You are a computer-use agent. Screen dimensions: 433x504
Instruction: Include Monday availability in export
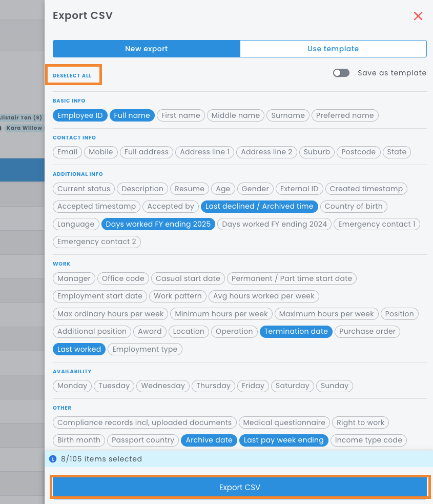pyautogui.click(x=72, y=386)
